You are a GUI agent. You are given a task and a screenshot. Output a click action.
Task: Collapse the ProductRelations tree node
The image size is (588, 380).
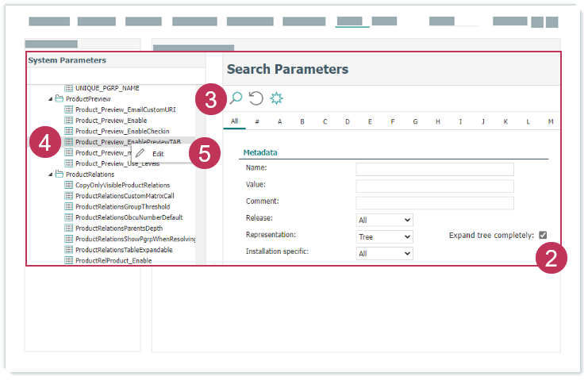coord(50,174)
